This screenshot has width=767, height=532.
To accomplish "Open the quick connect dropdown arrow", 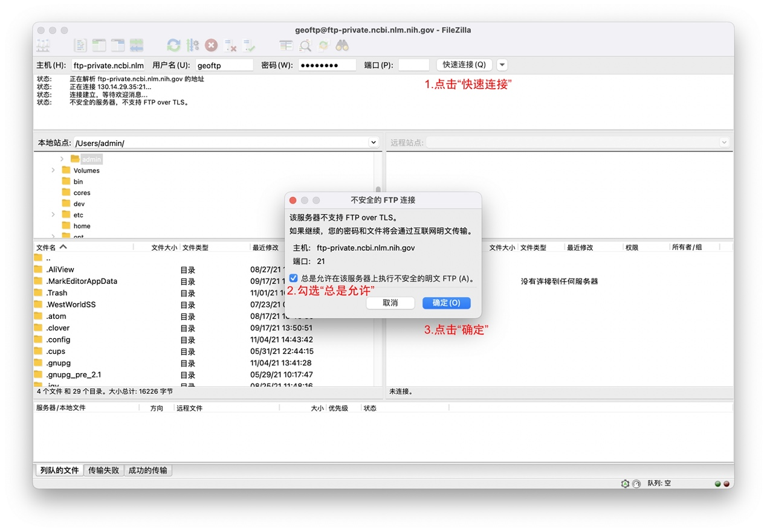I will point(502,65).
